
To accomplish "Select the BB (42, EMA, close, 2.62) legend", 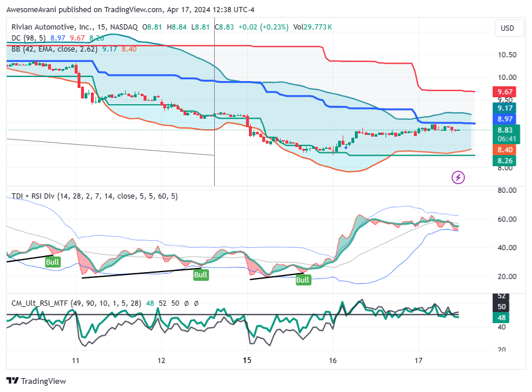I will pos(54,49).
